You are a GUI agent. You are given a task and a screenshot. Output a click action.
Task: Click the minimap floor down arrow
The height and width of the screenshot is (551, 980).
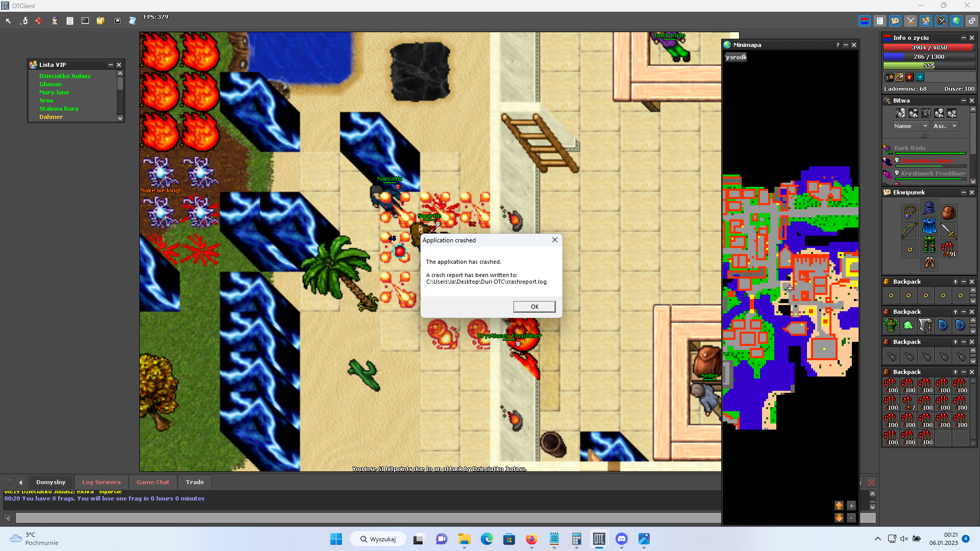click(x=839, y=518)
